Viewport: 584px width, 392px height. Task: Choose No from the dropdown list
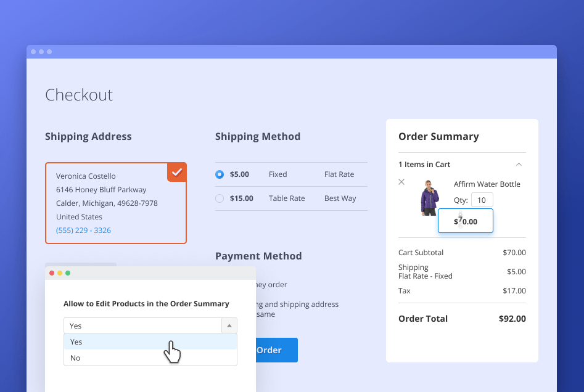[x=75, y=357]
